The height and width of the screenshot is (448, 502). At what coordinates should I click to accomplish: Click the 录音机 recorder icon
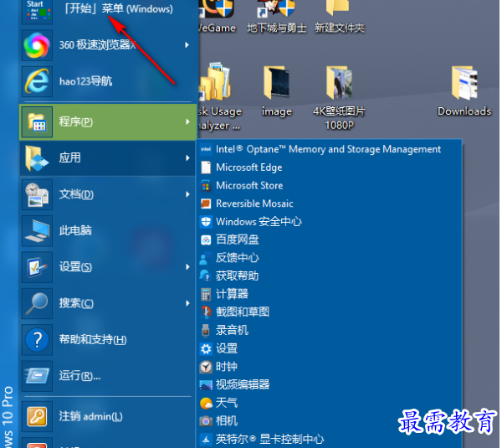pyautogui.click(x=206, y=331)
